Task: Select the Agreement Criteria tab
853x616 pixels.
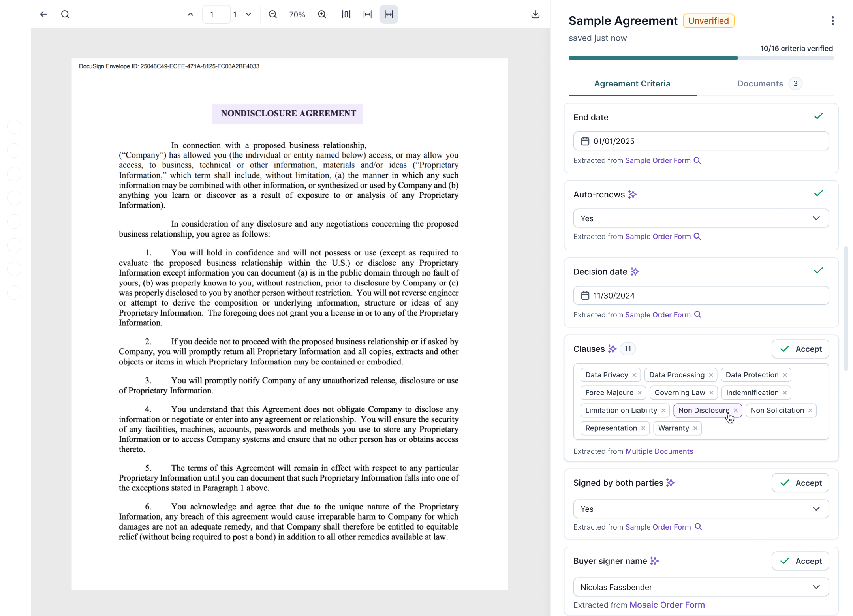Action: click(x=632, y=83)
